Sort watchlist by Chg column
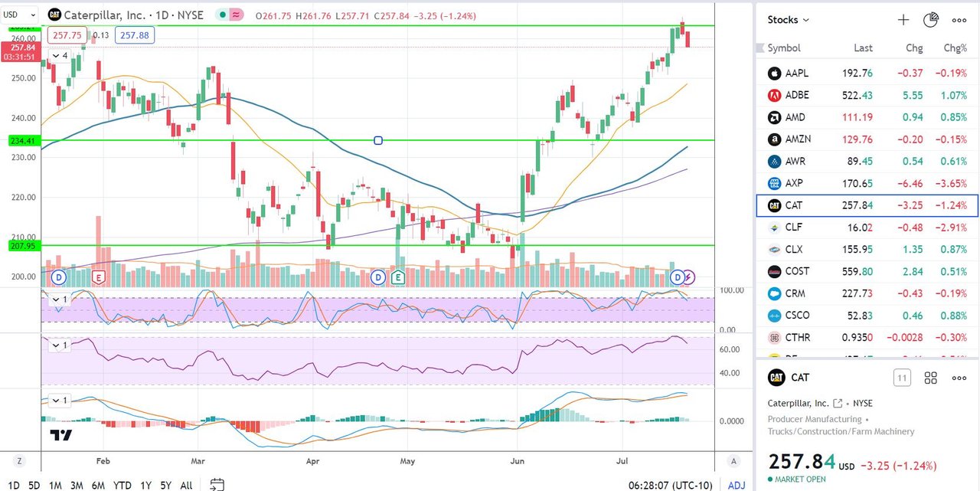 click(914, 47)
